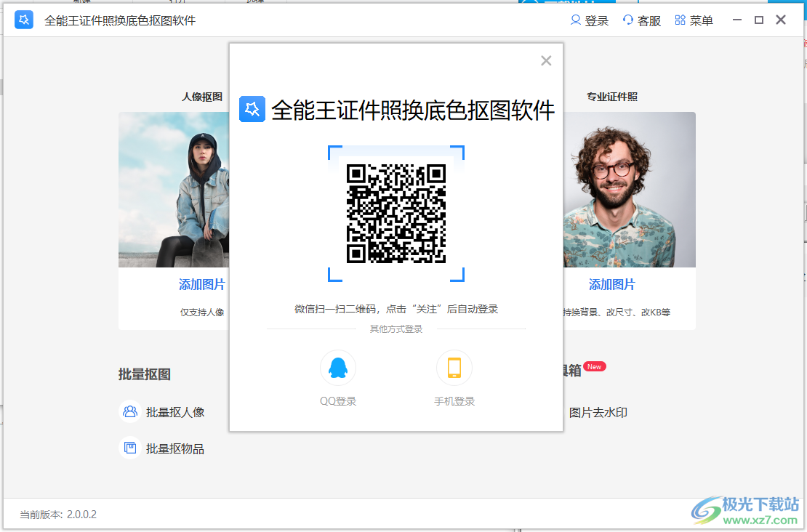The image size is (807, 532).
Task: Click 添加图片 under 人像抠图
Action: point(202,284)
